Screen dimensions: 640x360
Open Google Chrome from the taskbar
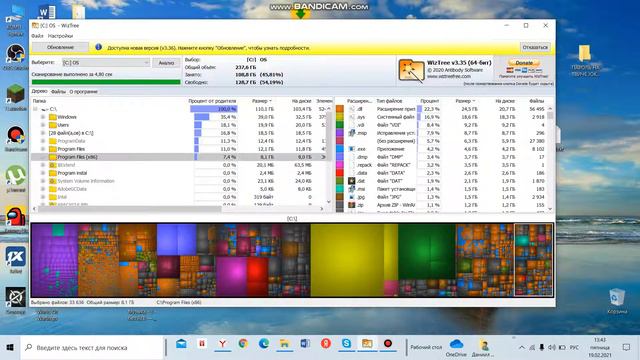[x=243, y=344]
